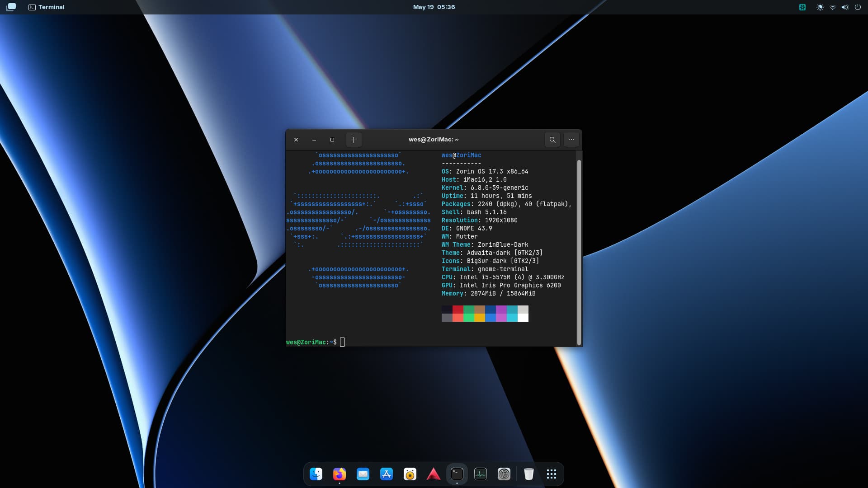The height and width of the screenshot is (488, 868).
Task: Click the 'Resolution: 1920x1080' line
Action: pos(480,220)
